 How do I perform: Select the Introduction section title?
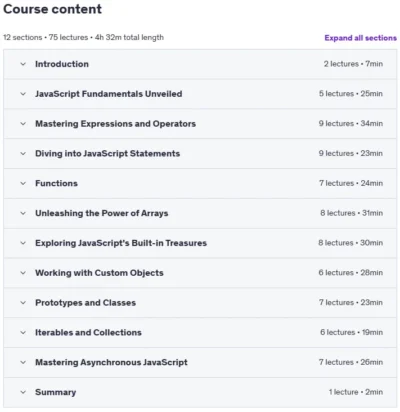pos(62,64)
